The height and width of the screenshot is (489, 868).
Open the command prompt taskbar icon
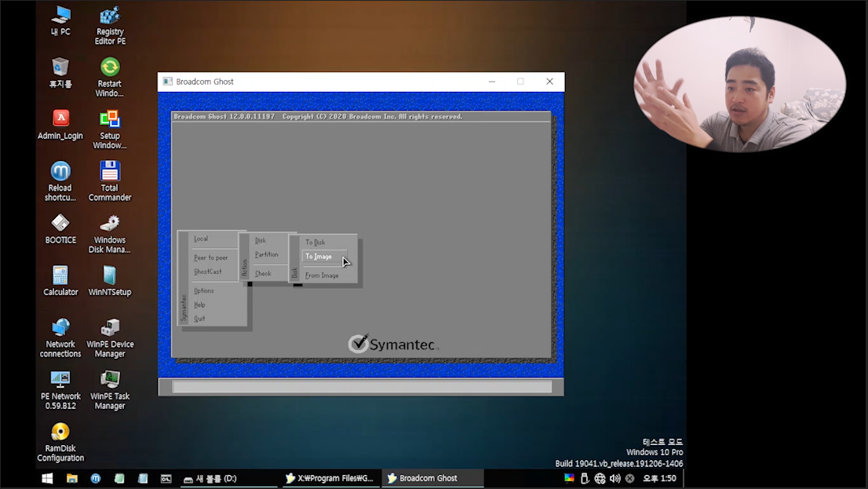[166, 479]
